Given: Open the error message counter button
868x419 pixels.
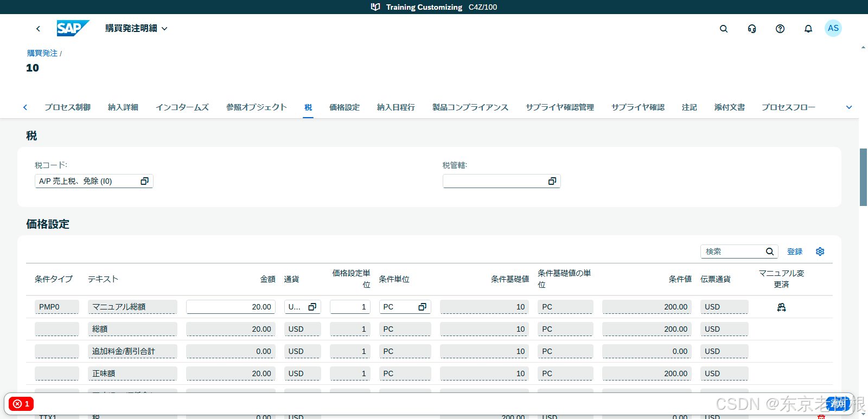Looking at the screenshot, I should tap(22, 404).
